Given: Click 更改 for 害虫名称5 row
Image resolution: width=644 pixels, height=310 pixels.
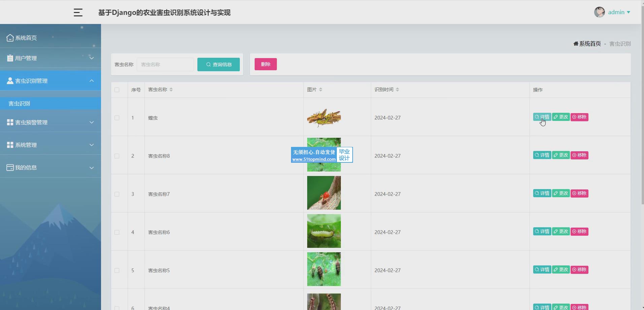Looking at the screenshot, I should [561, 269].
